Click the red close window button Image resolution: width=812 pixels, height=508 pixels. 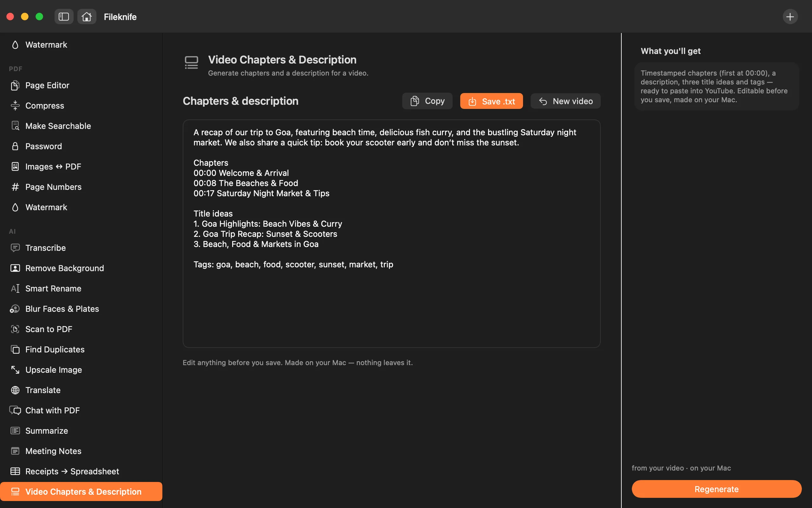tap(10, 17)
